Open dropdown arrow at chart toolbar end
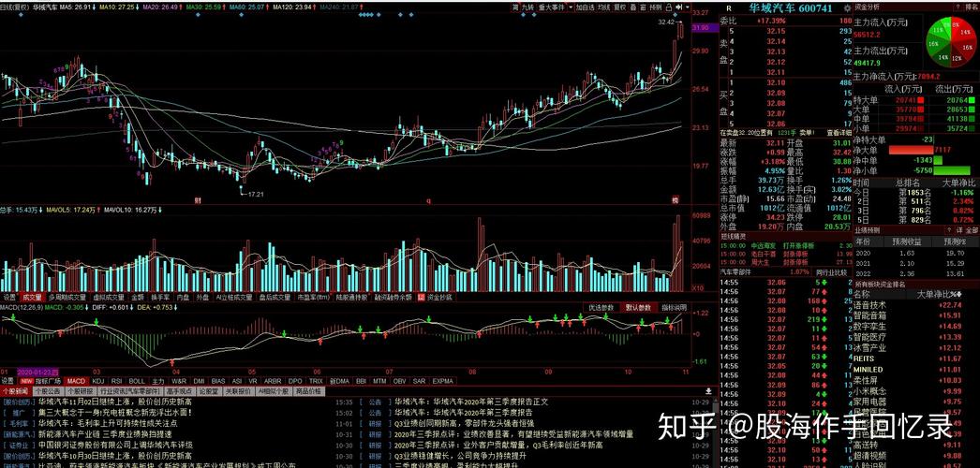Viewport: 980px width, 468px height. tap(687, 7)
